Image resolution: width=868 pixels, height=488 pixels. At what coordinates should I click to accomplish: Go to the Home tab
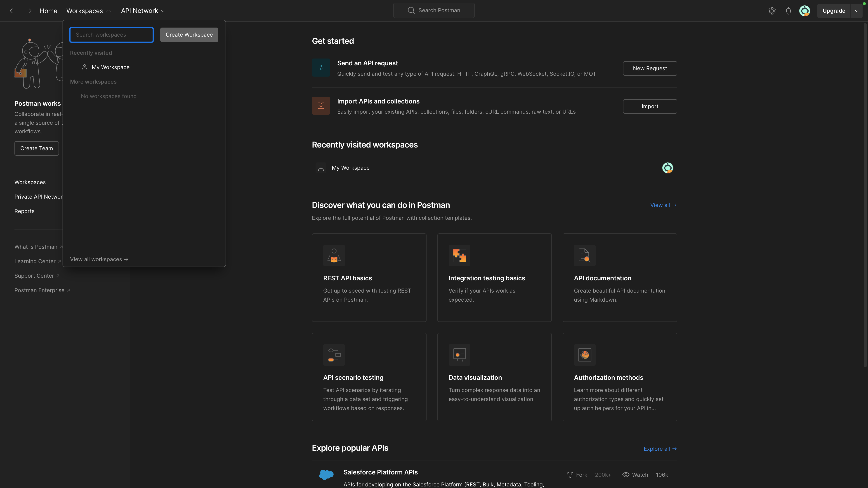pyautogui.click(x=49, y=11)
